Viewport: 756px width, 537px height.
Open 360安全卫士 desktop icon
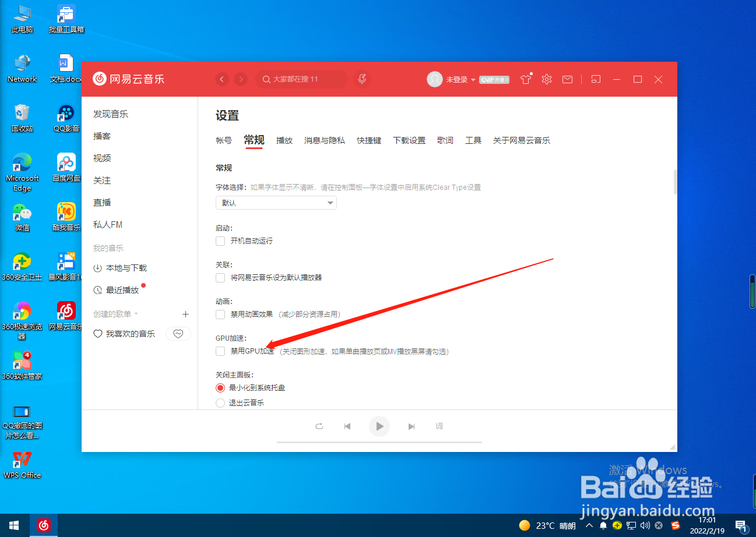tap(22, 267)
